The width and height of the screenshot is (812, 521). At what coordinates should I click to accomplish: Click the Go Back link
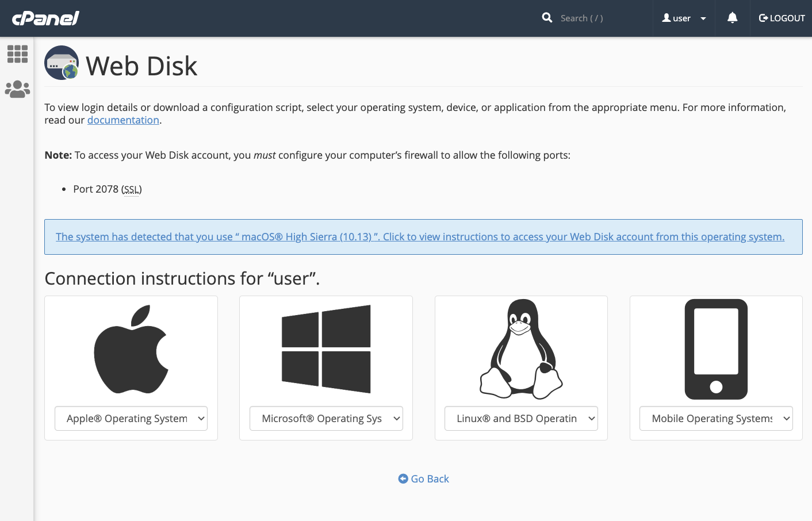pyautogui.click(x=424, y=479)
